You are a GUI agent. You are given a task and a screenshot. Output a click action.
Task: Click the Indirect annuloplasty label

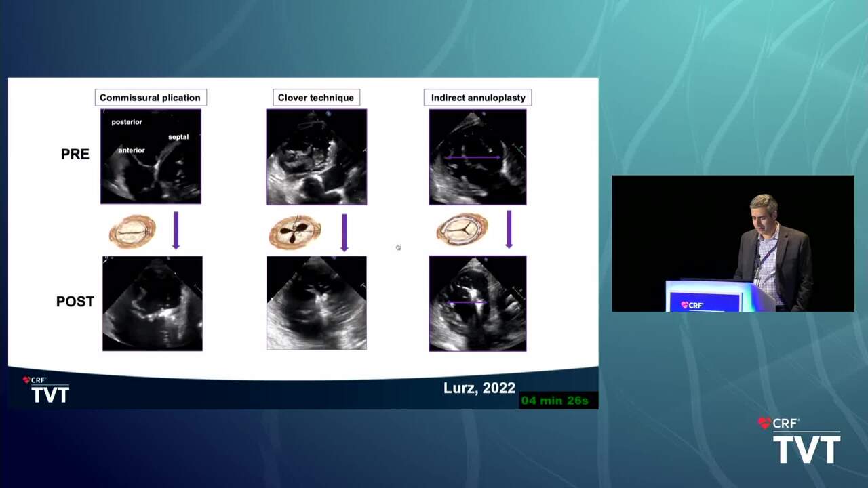click(x=478, y=98)
